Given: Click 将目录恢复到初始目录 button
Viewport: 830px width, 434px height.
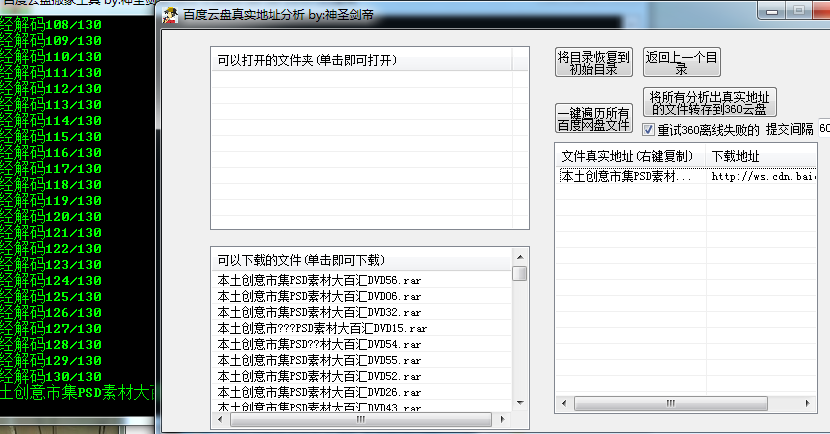Looking at the screenshot, I should pyautogui.click(x=593, y=62).
